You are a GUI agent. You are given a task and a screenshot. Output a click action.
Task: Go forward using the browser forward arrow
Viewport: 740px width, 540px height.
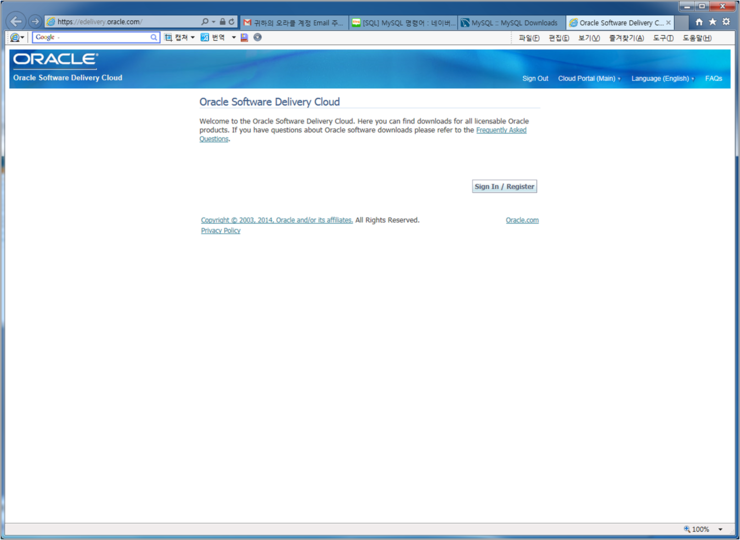pyautogui.click(x=35, y=21)
